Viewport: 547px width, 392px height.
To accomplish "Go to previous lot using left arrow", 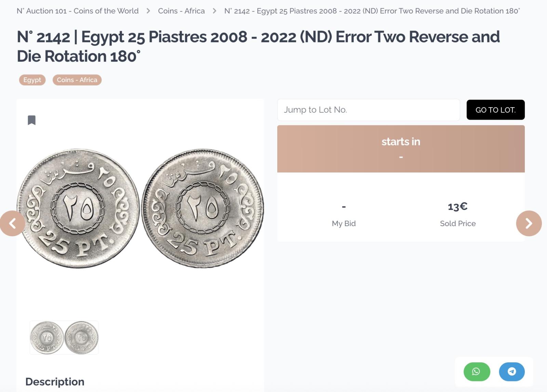I will 12,223.
